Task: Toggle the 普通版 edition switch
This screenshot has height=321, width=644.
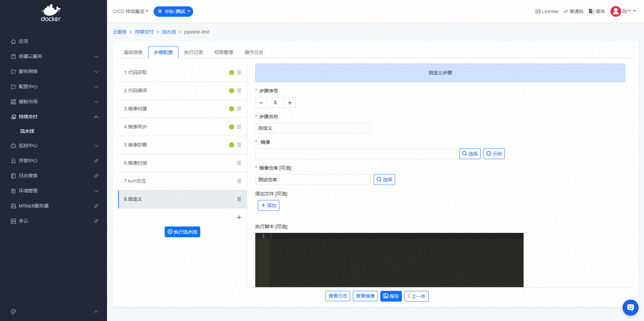Action: (574, 11)
